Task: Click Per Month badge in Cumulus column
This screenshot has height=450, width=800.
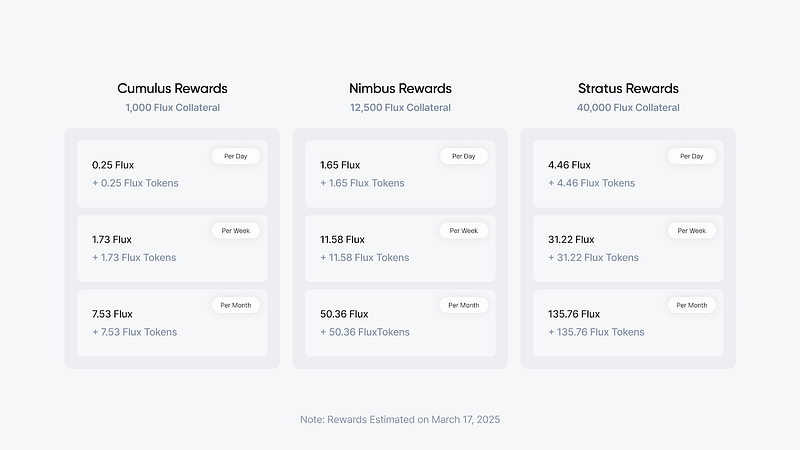Action: (x=236, y=305)
